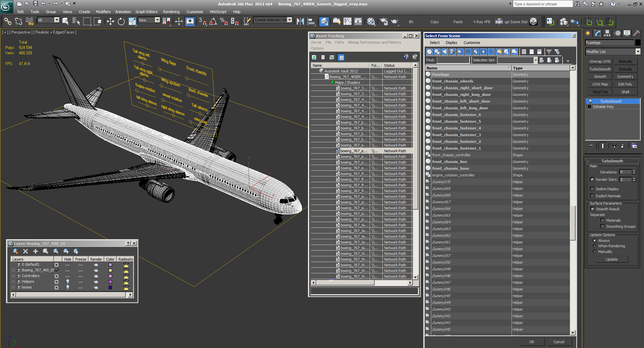Viewport: 644px width, 348px height.
Task: Open the MAXScript menu
Action: pyautogui.click(x=218, y=12)
